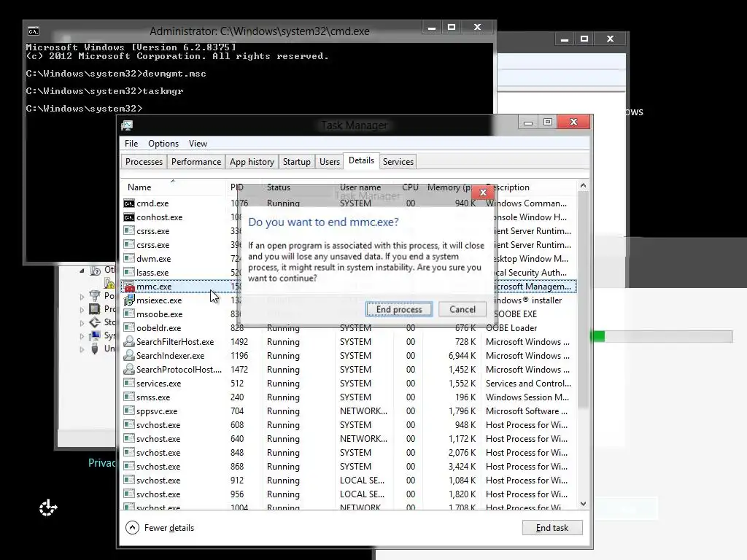Click End process in the confirmation dialog
Screen dimensions: 747x560
[x=399, y=309]
